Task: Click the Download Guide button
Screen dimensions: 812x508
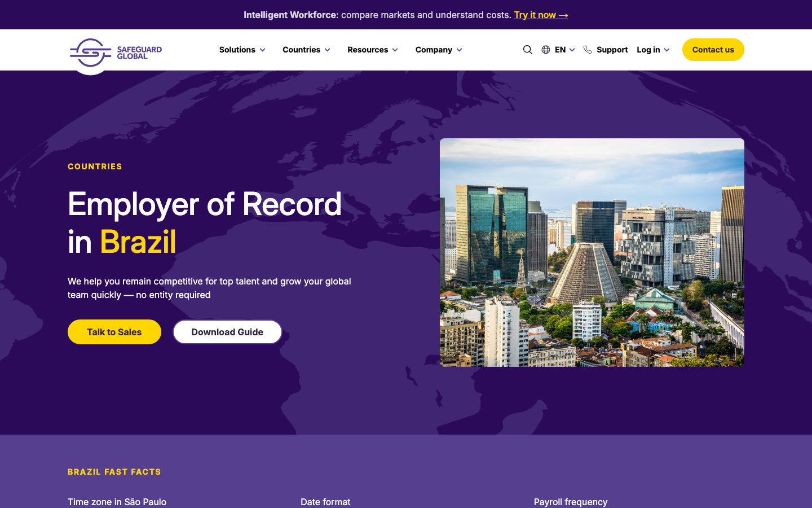Action: click(x=227, y=332)
